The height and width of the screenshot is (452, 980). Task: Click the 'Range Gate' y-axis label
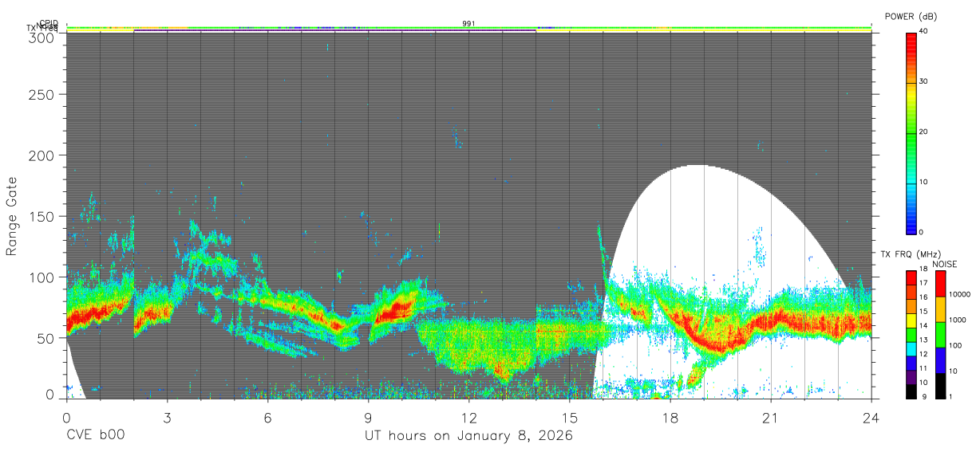[12, 217]
